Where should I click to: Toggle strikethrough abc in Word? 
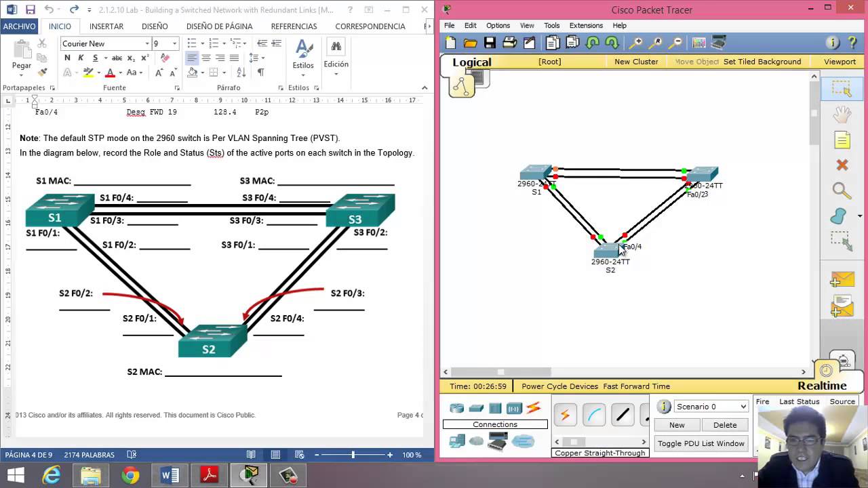coord(117,58)
